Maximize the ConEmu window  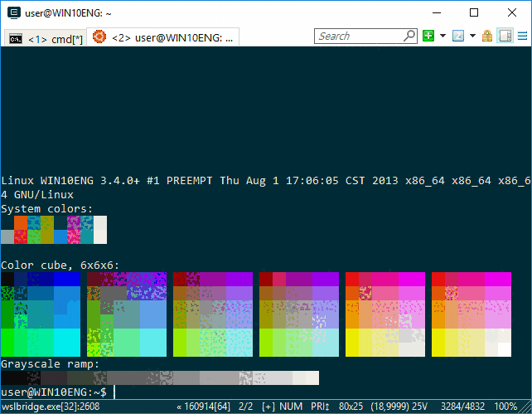coord(474,13)
